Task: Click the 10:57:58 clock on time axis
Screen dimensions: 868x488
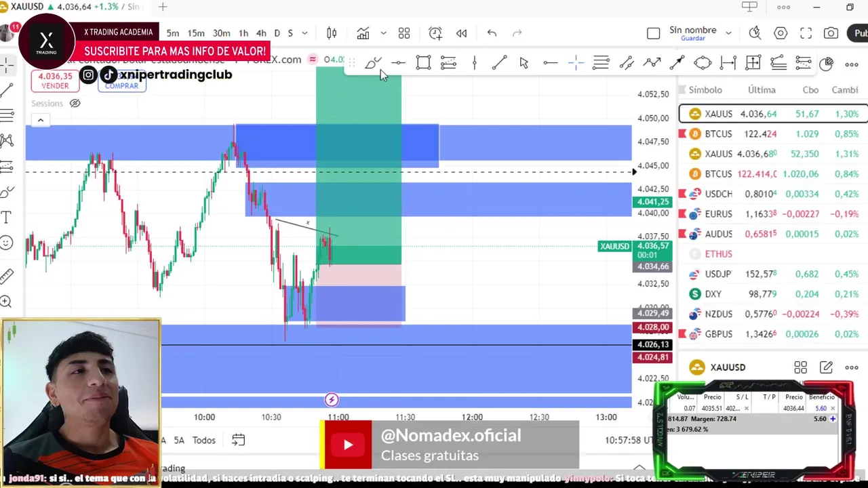Action: 629,441
